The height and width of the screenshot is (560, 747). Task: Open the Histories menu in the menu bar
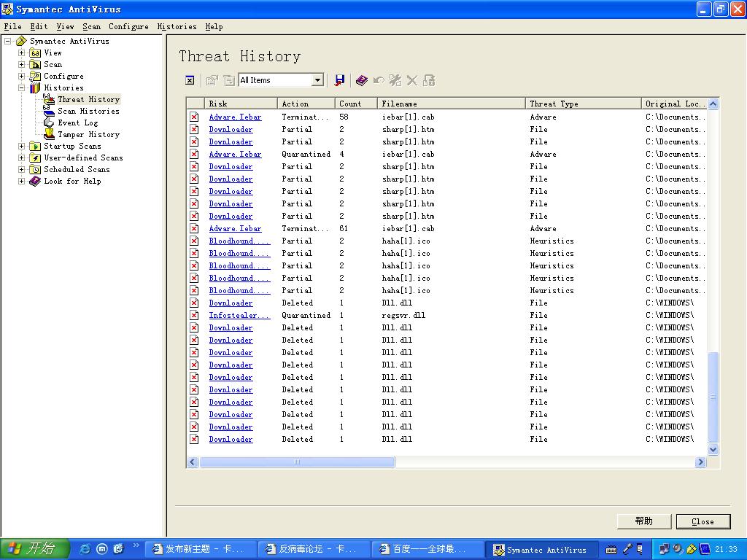click(x=177, y=26)
